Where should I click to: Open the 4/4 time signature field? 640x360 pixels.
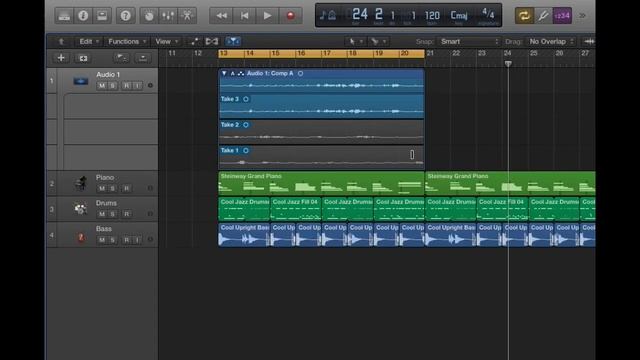(488, 15)
